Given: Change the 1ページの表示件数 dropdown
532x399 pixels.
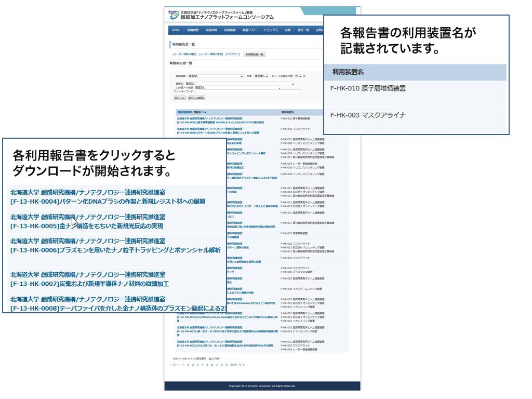Looking at the screenshot, I should [299, 76].
